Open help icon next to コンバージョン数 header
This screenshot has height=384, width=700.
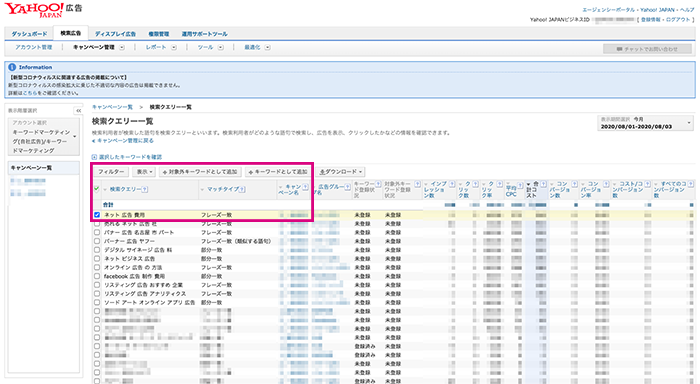575,184
